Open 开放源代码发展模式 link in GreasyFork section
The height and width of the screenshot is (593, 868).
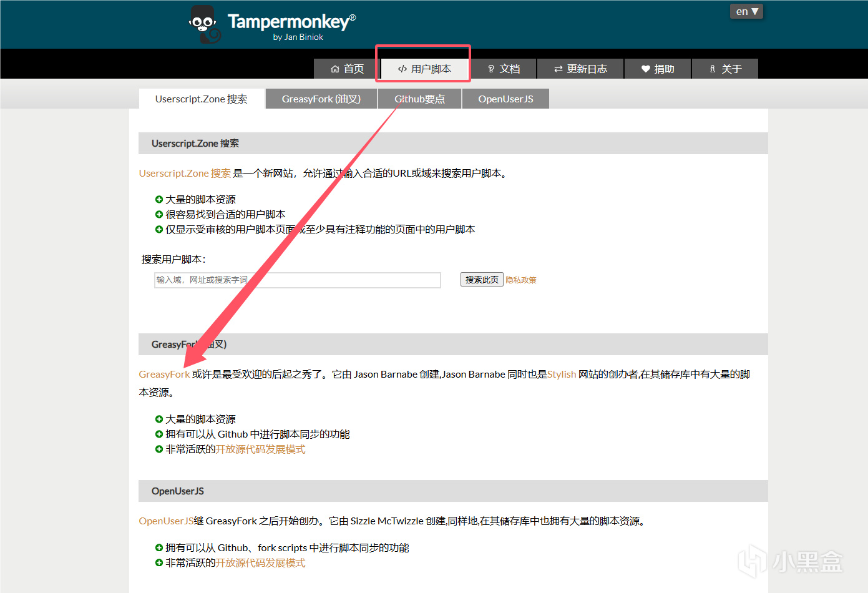coord(260,449)
